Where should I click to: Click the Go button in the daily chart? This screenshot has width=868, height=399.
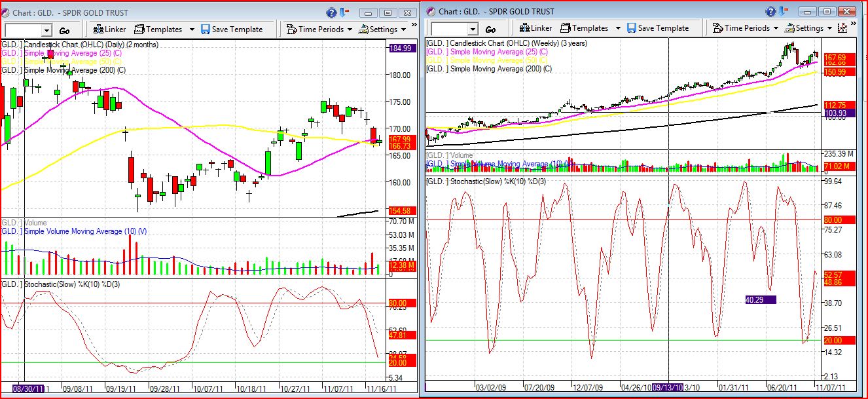tap(64, 31)
